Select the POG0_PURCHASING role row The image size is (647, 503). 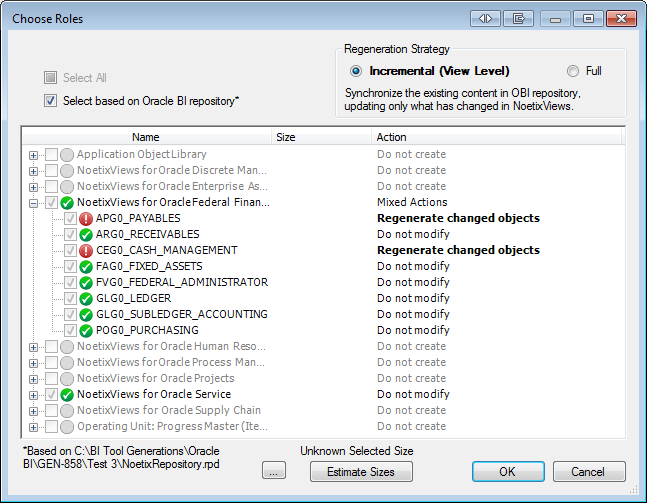pyautogui.click(x=147, y=331)
